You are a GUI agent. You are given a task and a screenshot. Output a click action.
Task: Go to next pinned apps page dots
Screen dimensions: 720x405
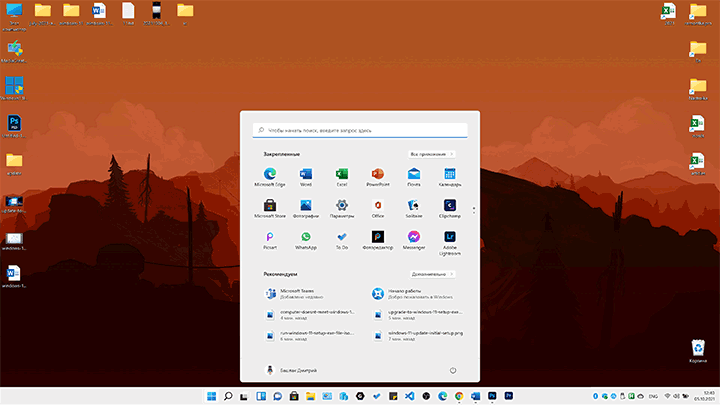[x=474, y=210]
